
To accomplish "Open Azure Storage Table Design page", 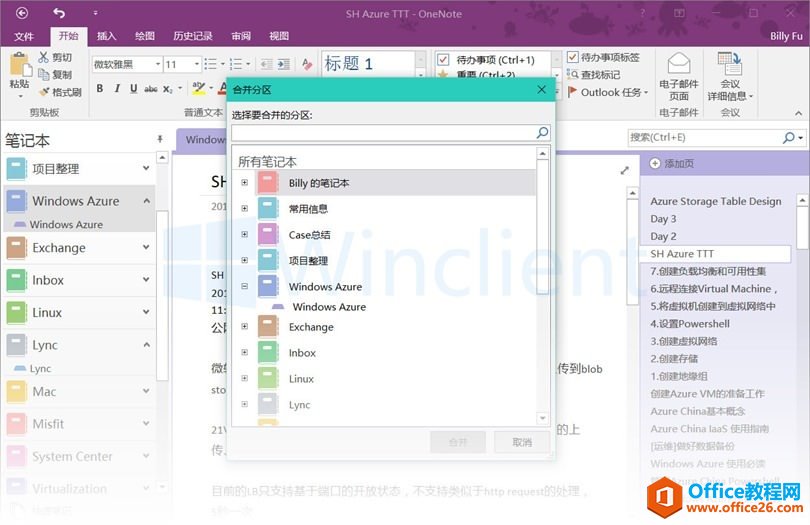I will (x=715, y=201).
